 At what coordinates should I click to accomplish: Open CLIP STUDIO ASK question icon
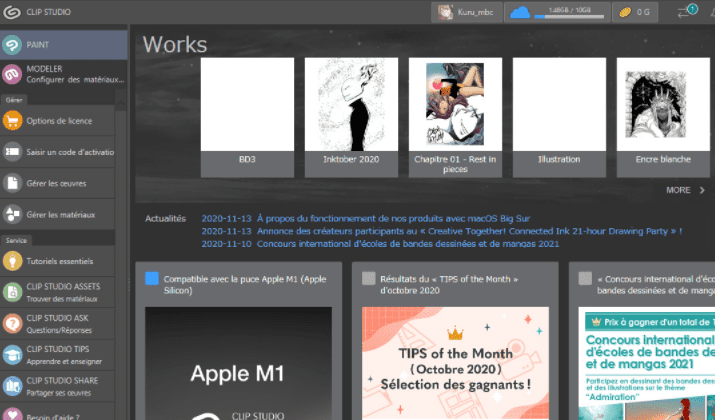tap(12, 324)
